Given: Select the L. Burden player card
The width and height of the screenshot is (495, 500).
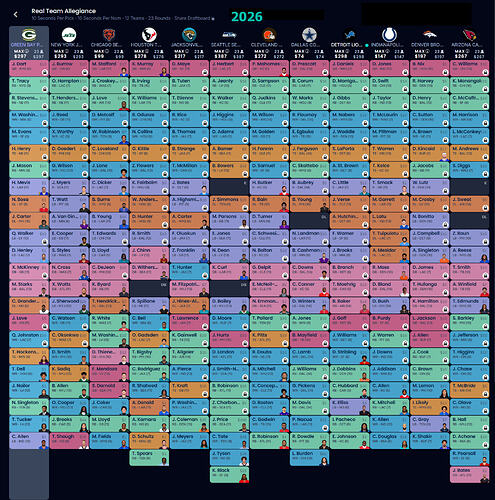Looking at the screenshot, I should point(309,458).
